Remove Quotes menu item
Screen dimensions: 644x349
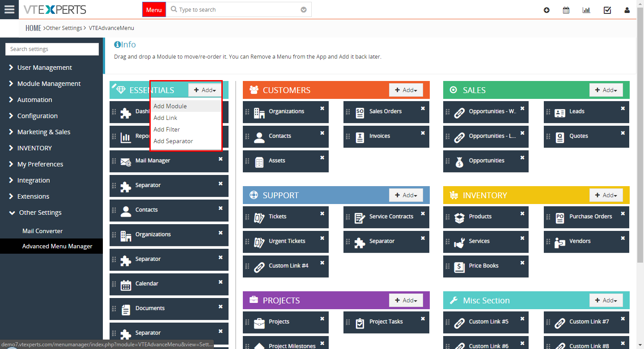click(x=623, y=133)
